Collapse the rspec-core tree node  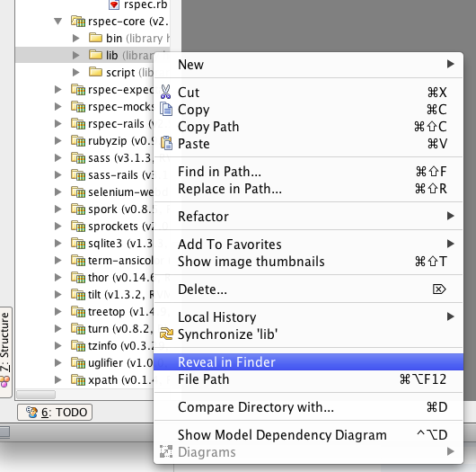tap(58, 22)
